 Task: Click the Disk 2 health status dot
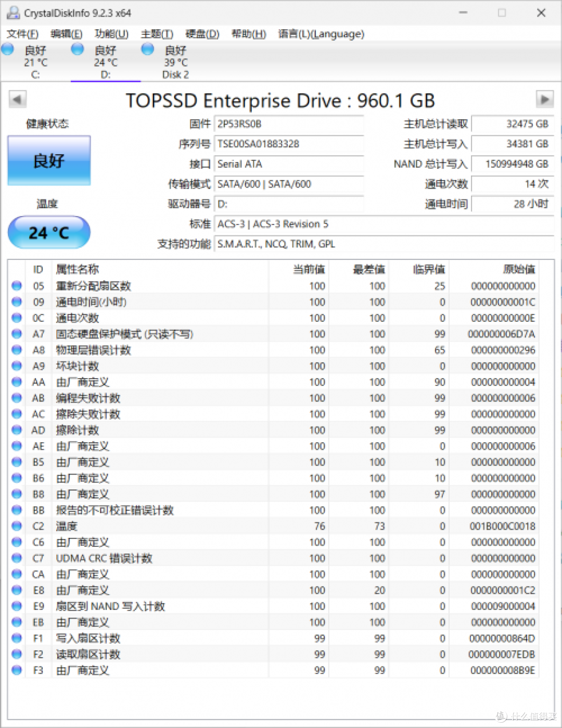click(147, 48)
